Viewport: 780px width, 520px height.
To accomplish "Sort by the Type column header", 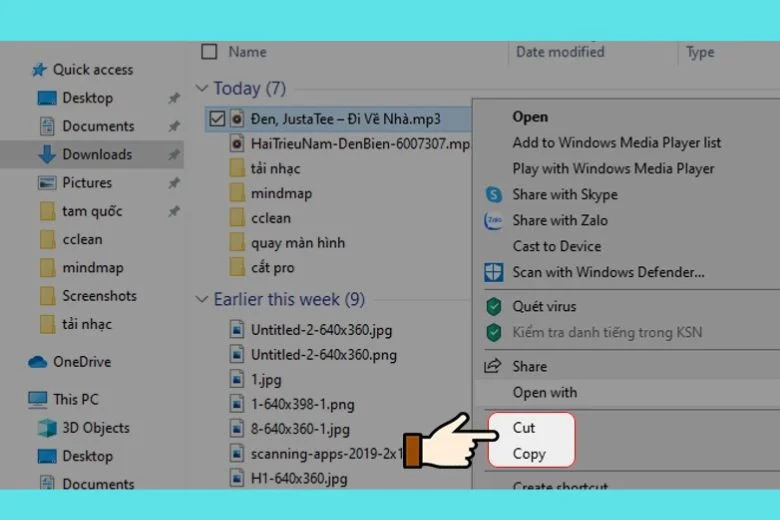I will coord(700,52).
